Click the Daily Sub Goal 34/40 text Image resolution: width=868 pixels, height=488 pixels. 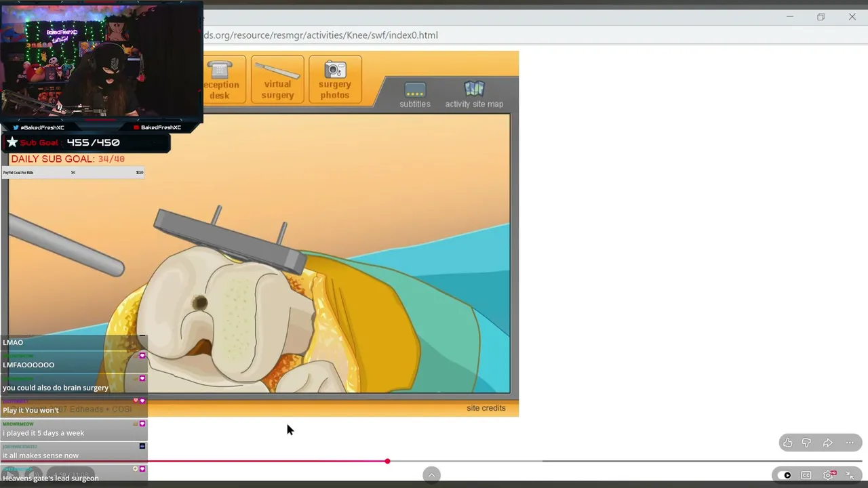click(68, 159)
